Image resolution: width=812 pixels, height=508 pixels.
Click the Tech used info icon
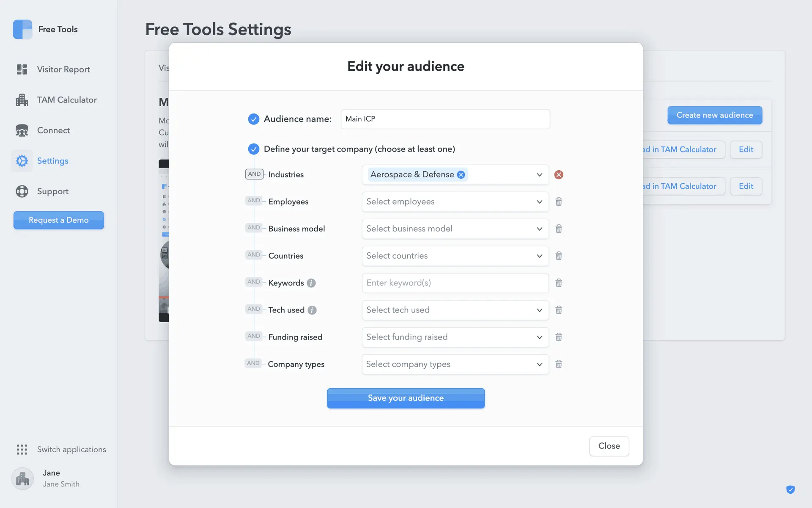pos(312,310)
